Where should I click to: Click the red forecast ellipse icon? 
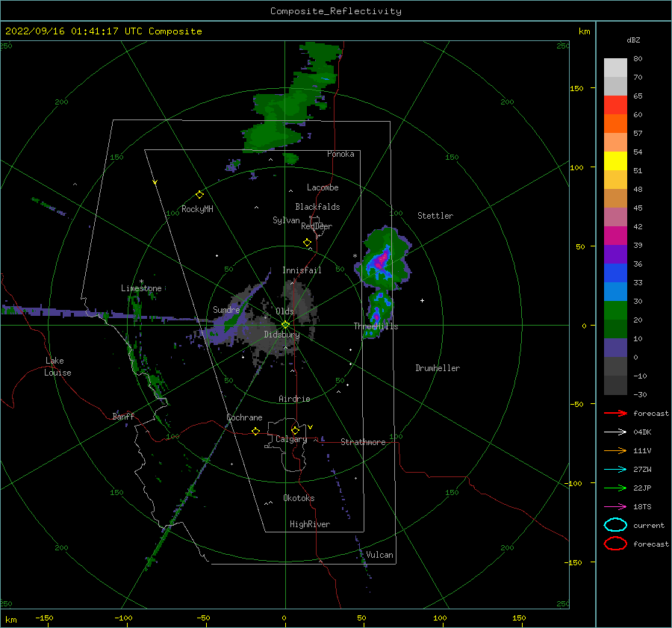click(x=615, y=544)
